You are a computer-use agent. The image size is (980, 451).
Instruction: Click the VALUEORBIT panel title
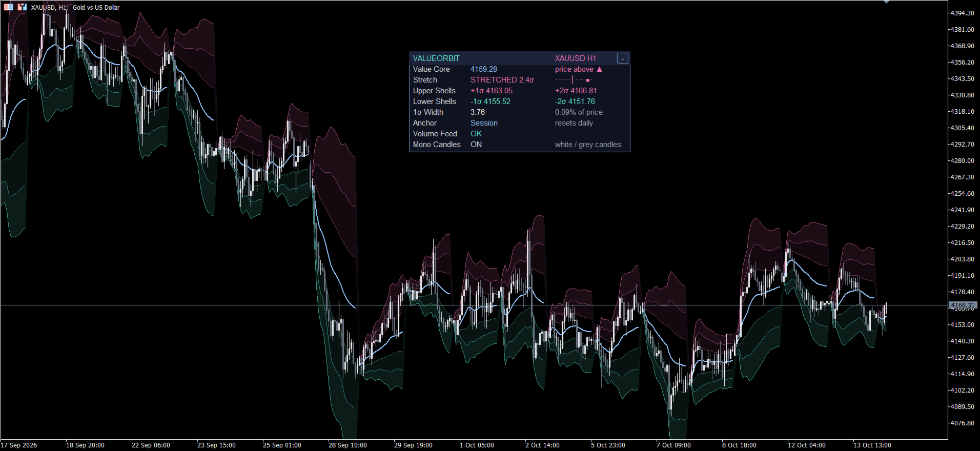[x=436, y=58]
